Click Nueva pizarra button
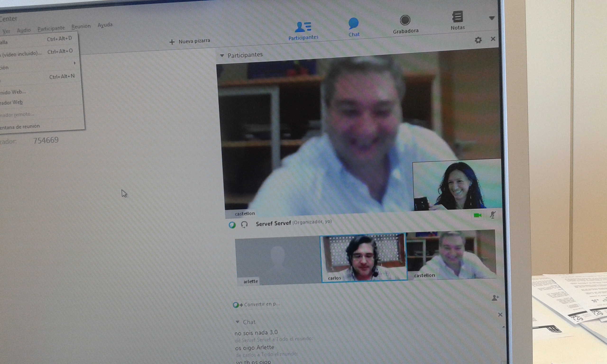Image resolution: width=607 pixels, height=364 pixels. tap(190, 41)
